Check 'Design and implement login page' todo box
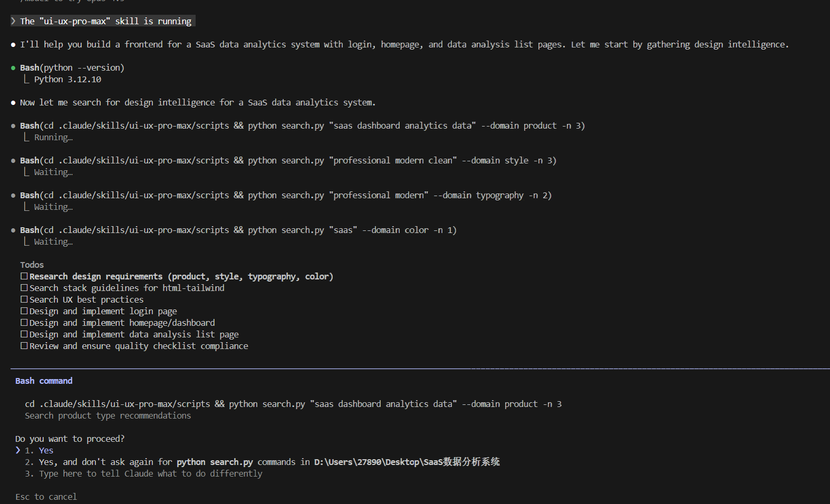Screen dimensions: 830x504 [24, 311]
